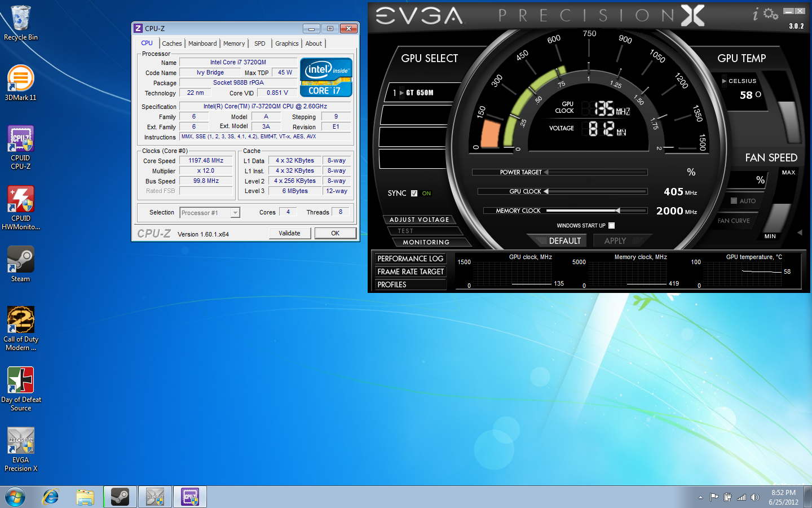The height and width of the screenshot is (508, 812).
Task: Click the OK button in CPU-Z
Action: coord(336,233)
